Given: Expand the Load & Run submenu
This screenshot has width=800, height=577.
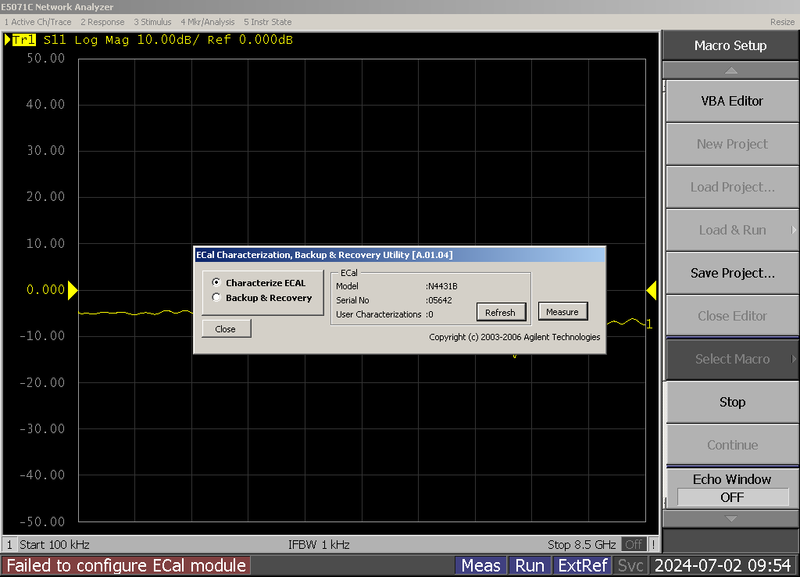Looking at the screenshot, I should 732,230.
